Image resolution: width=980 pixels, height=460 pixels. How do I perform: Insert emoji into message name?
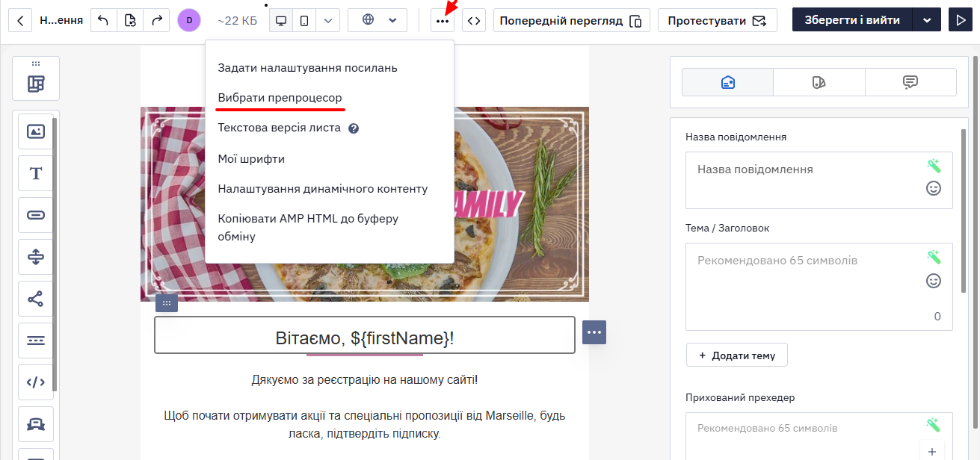pyautogui.click(x=934, y=188)
